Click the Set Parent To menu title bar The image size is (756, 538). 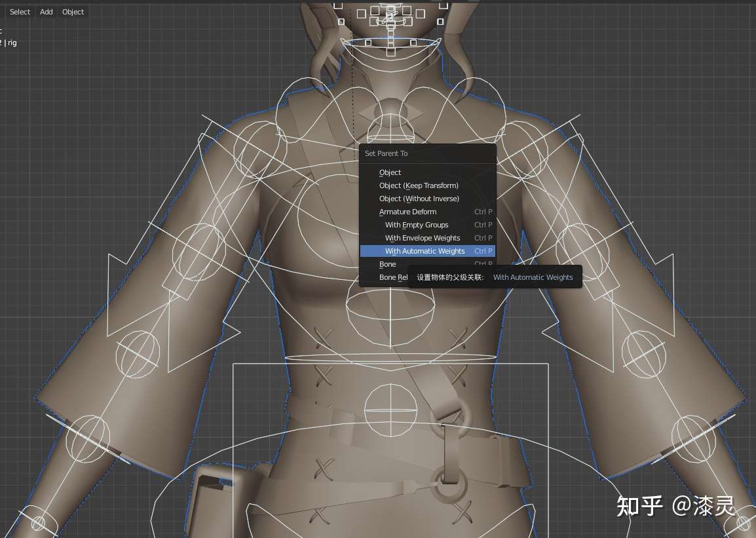[x=386, y=153]
